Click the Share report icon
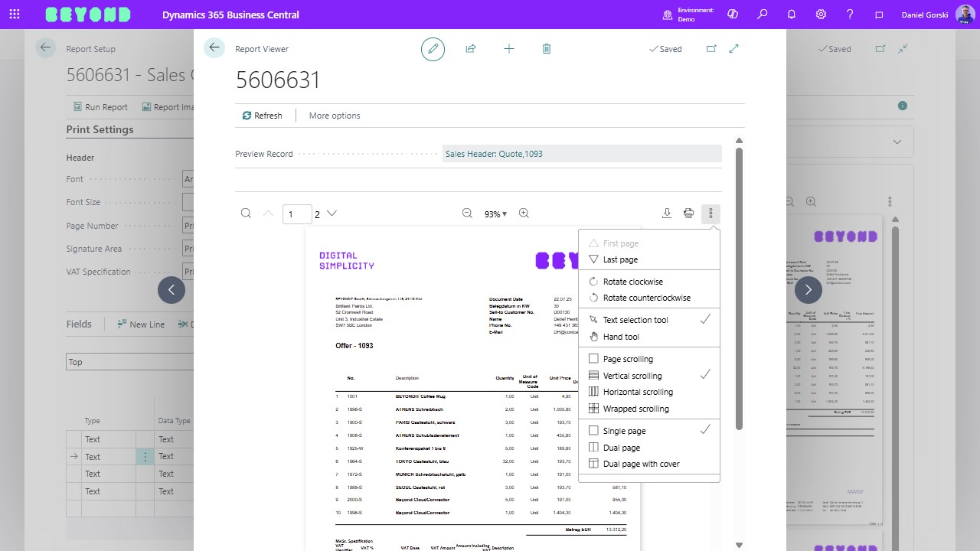This screenshot has height=551, width=980. click(x=471, y=48)
